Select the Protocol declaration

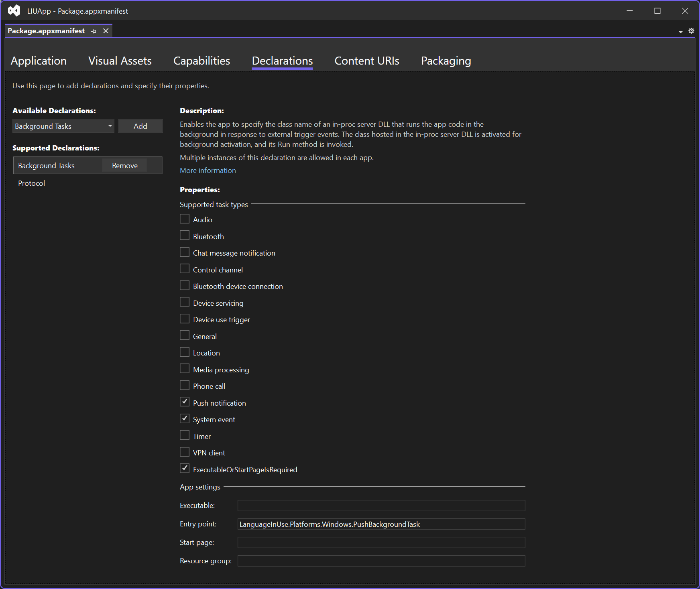coord(31,183)
